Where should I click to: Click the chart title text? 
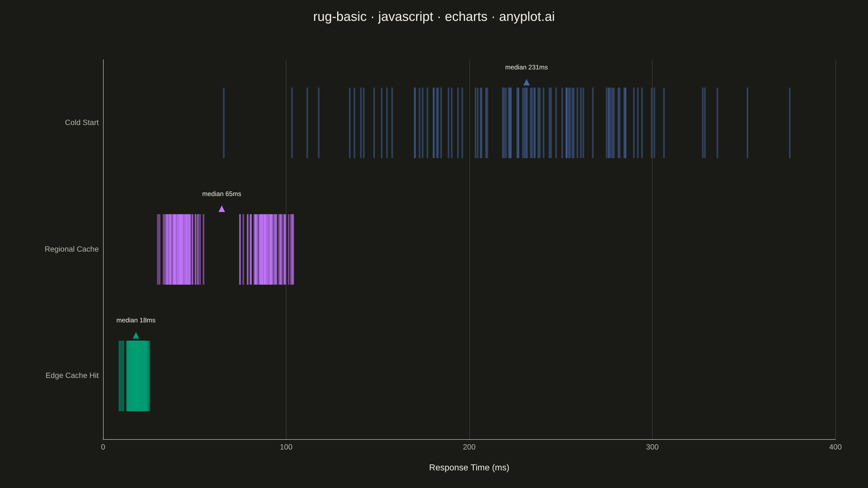[434, 17]
